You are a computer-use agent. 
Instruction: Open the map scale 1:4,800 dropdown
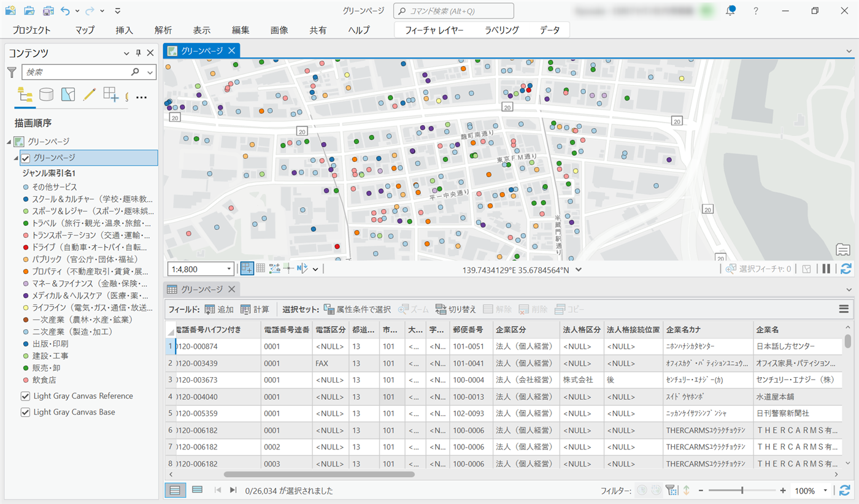229,269
